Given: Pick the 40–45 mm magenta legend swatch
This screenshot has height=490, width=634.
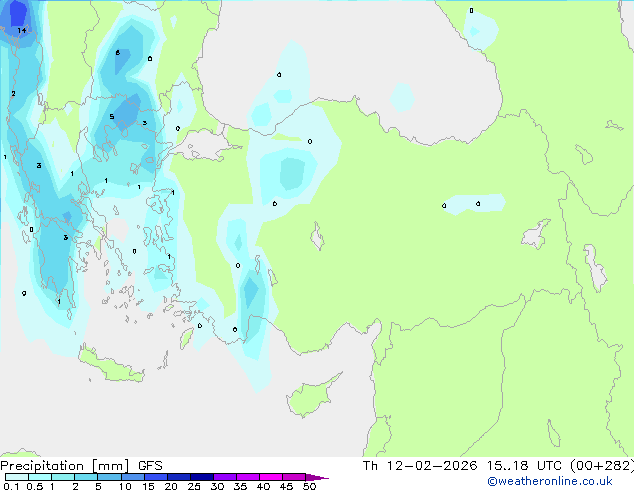Looking at the screenshot, I should (x=271, y=477).
